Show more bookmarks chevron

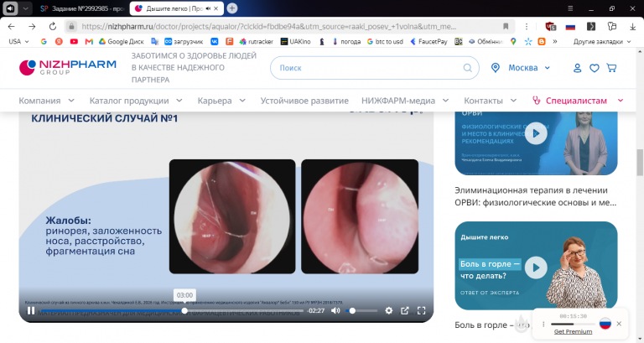555,41
